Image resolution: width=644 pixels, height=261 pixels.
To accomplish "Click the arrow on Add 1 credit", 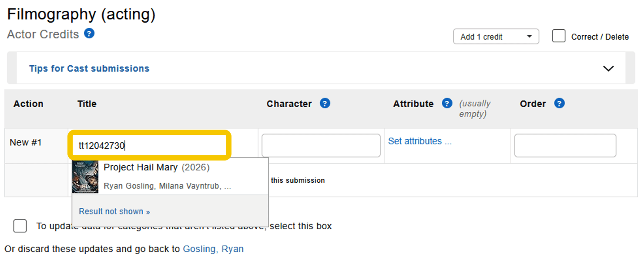I will pos(529,37).
